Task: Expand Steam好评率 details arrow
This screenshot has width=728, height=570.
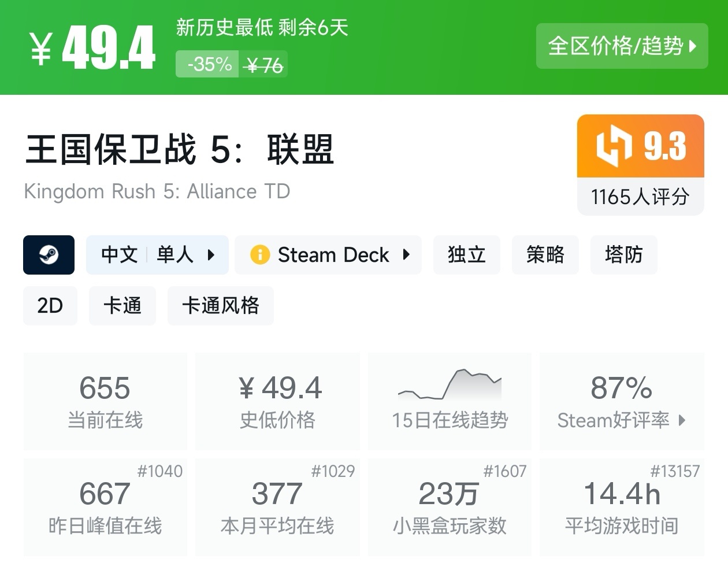Action: click(x=683, y=421)
